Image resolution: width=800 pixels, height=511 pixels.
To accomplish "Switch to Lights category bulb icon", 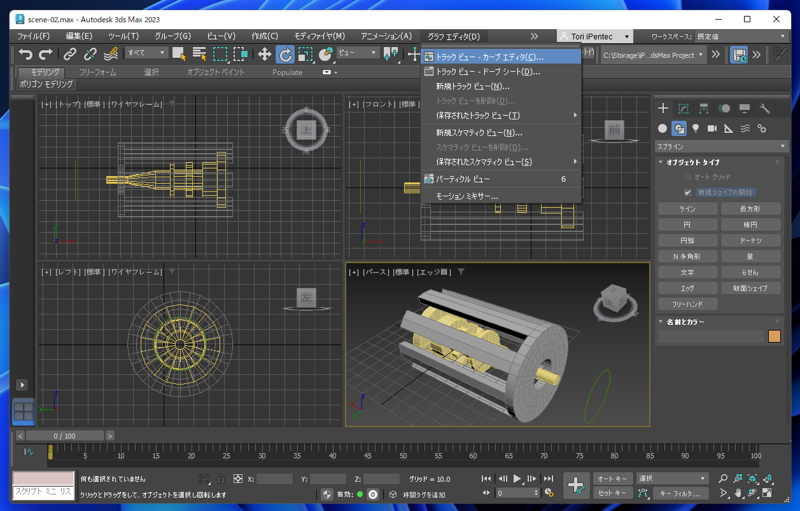I will click(x=695, y=129).
